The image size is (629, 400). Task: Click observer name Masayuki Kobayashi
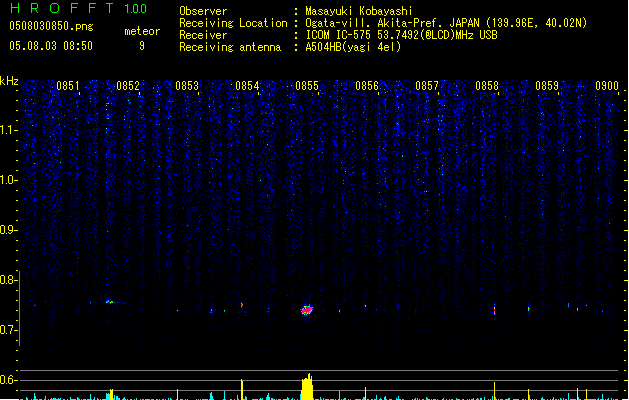coord(359,11)
